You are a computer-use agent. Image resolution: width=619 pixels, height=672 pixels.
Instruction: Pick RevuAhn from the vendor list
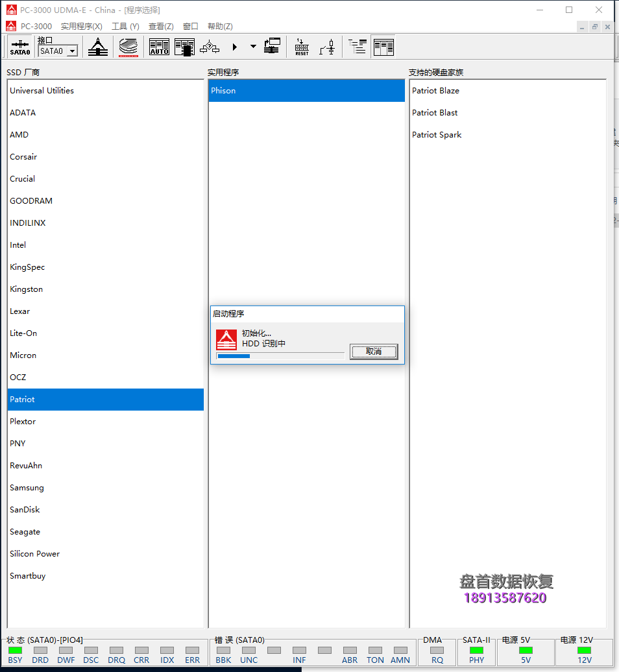click(106, 466)
